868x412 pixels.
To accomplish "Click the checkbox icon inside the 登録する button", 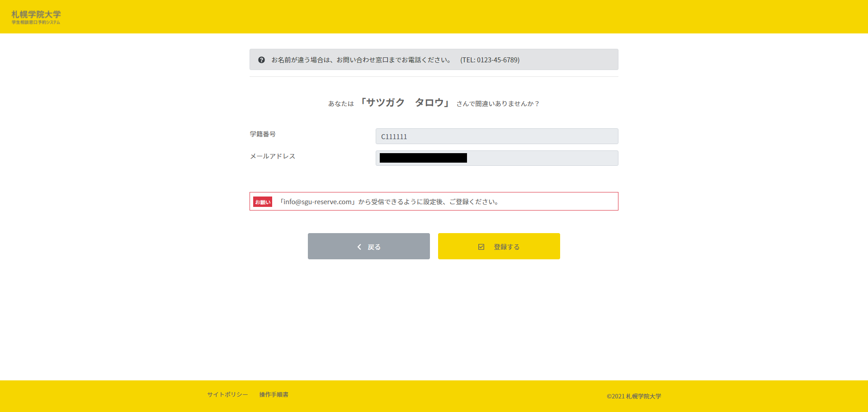I will [481, 247].
